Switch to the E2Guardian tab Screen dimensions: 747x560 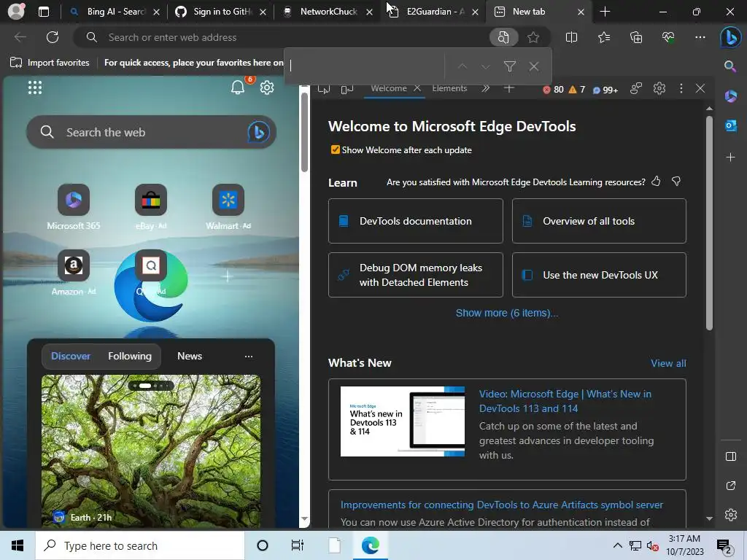pos(435,12)
